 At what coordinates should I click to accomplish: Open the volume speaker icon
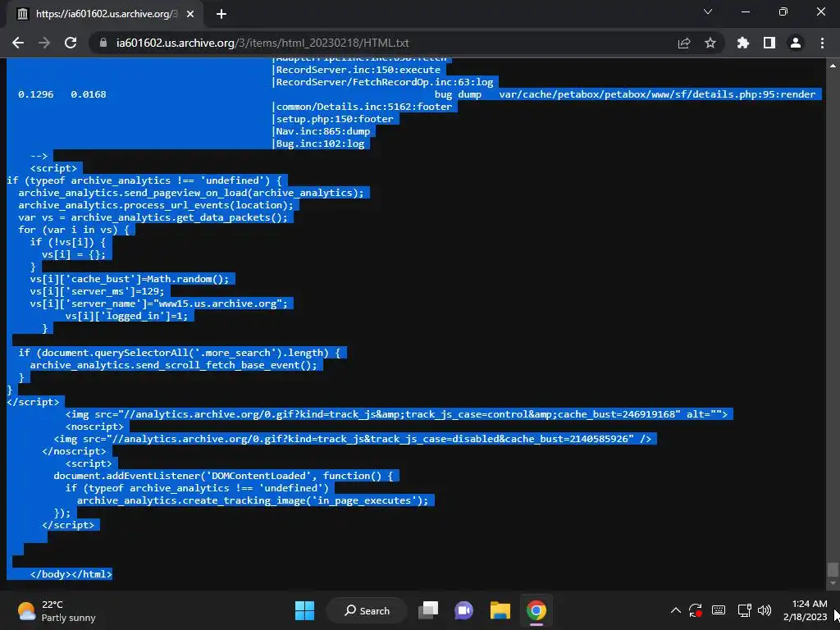click(x=765, y=610)
